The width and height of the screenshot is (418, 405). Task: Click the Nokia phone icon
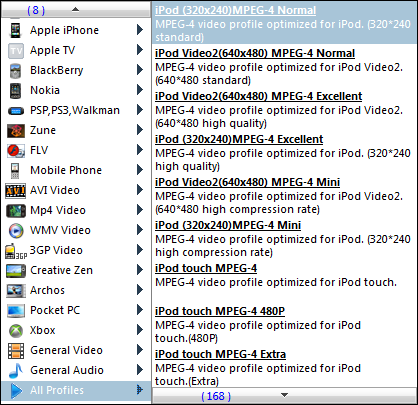[x=15, y=91]
